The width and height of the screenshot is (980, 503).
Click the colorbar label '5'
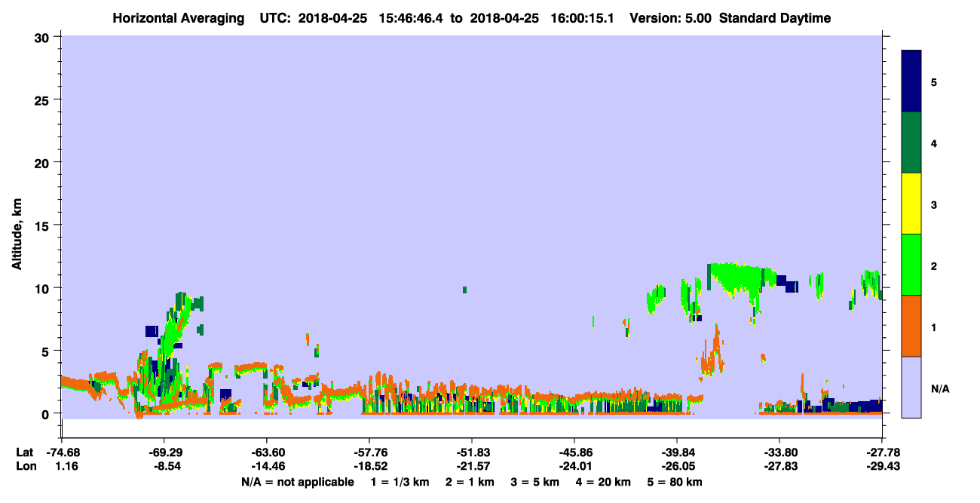coord(933,82)
